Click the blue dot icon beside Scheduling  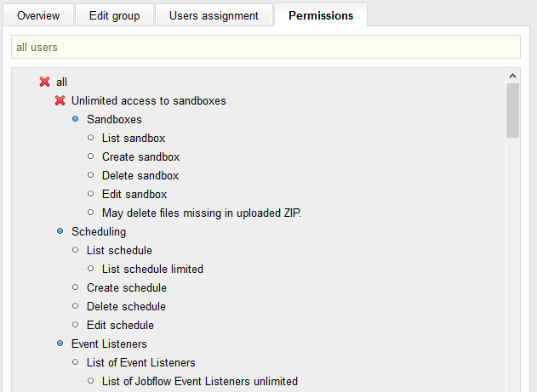pos(60,231)
